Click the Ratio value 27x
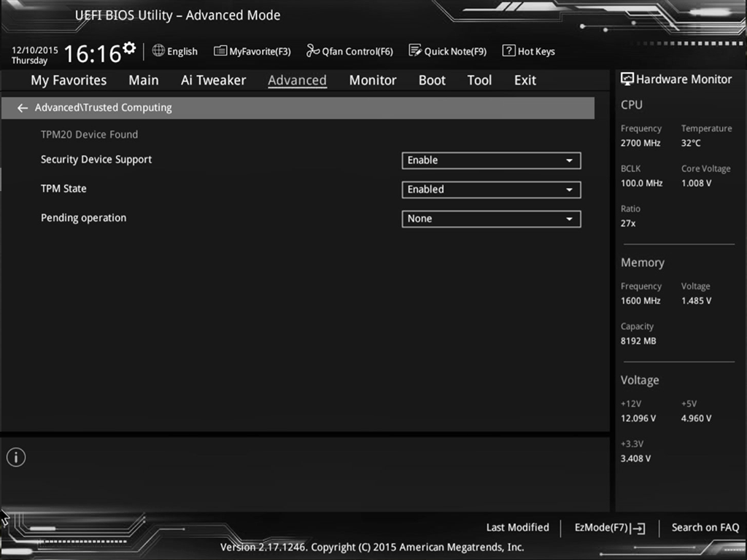The image size is (747, 560). (x=628, y=223)
